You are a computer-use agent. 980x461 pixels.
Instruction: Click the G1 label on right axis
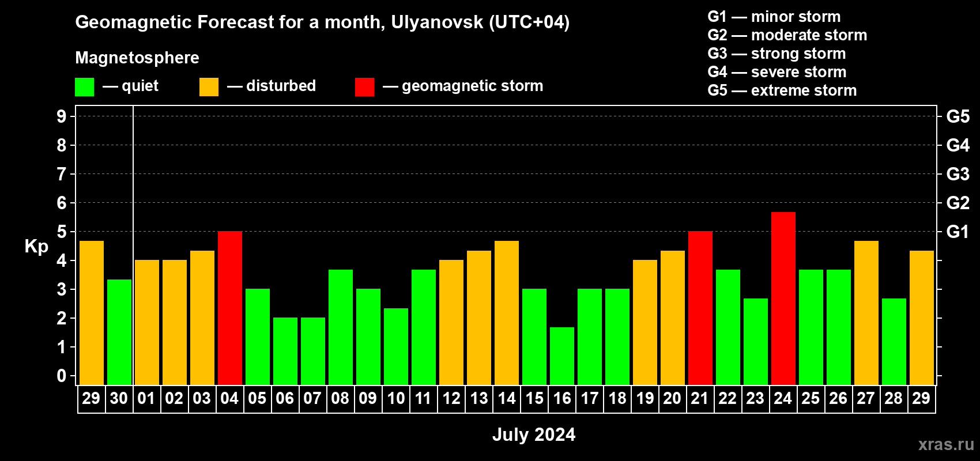(958, 232)
